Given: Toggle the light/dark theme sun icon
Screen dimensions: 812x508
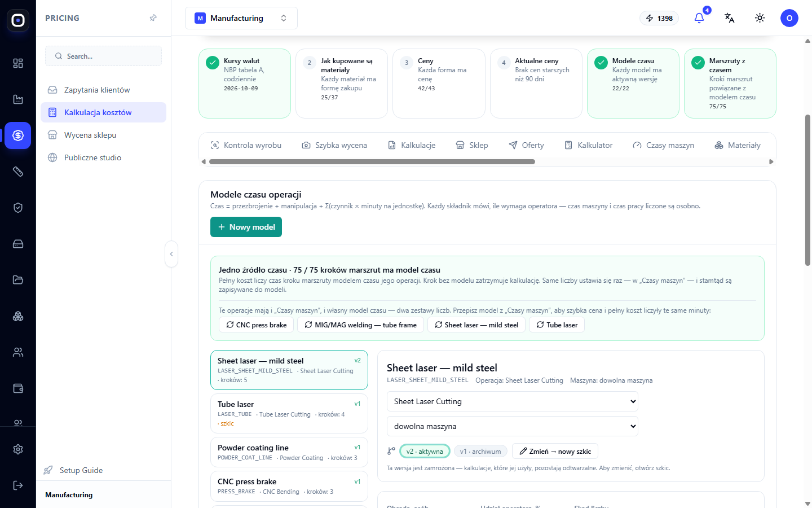Looking at the screenshot, I should pos(760,18).
